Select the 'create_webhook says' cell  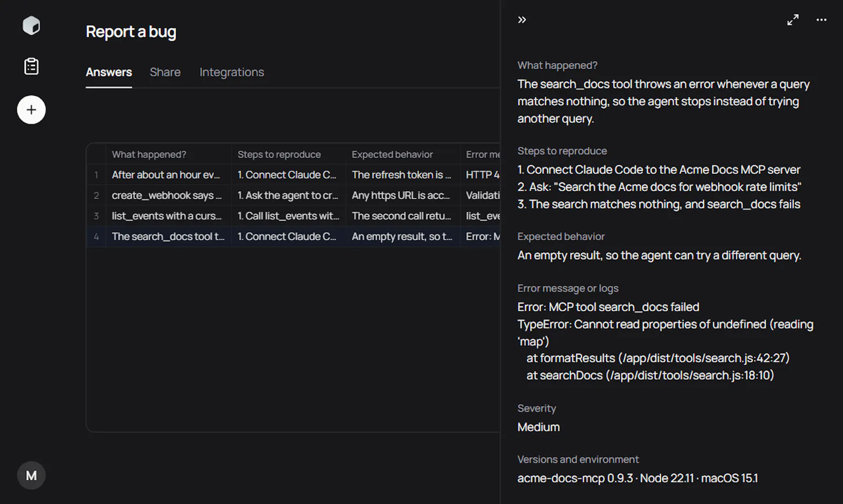tap(168, 195)
